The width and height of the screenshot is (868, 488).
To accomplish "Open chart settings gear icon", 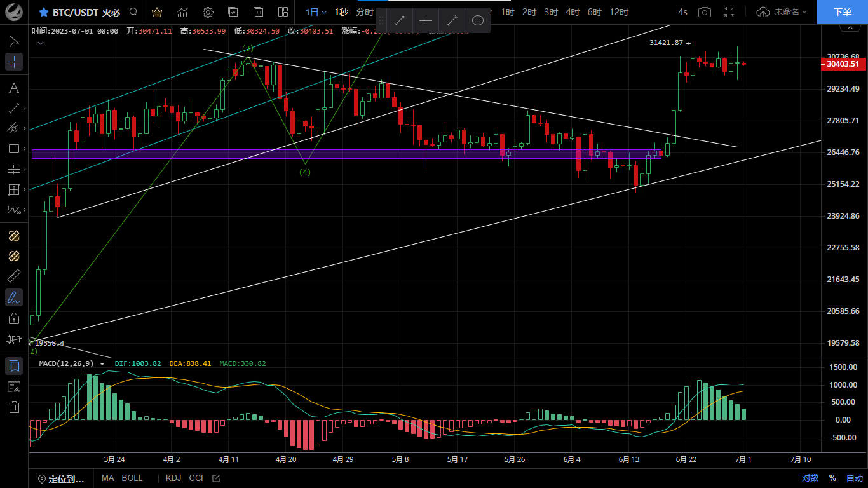I will coord(208,12).
